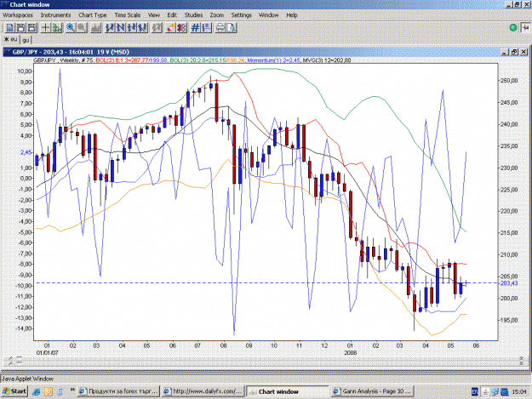
Task: Click the Windows Start button
Action: pos(14,391)
